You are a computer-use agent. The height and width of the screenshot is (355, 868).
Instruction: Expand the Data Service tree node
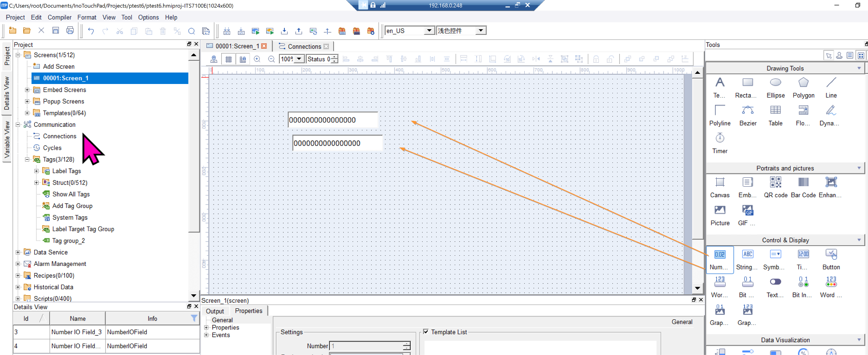pyautogui.click(x=18, y=252)
